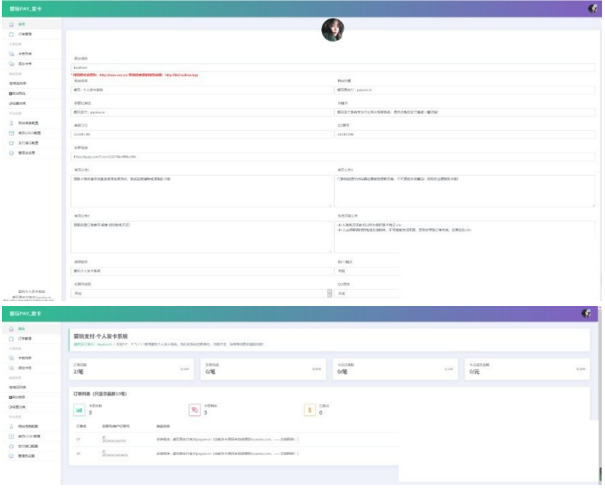Click the homepage LOGO config icon in the dashboard sidebar
The image size is (605, 492).
[x=11, y=436]
